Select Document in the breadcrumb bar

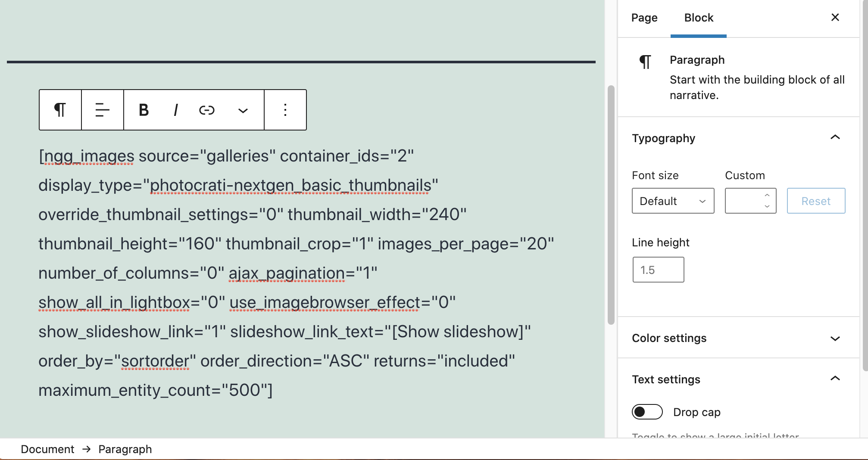coord(47,449)
